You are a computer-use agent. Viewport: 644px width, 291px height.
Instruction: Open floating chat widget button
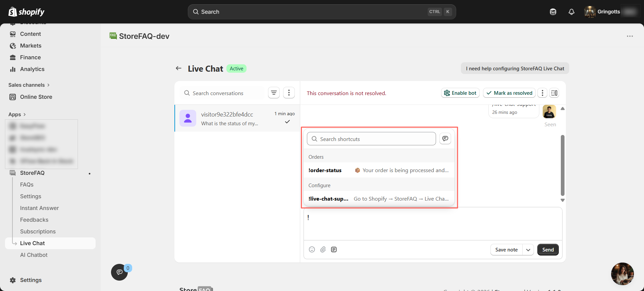click(119, 272)
